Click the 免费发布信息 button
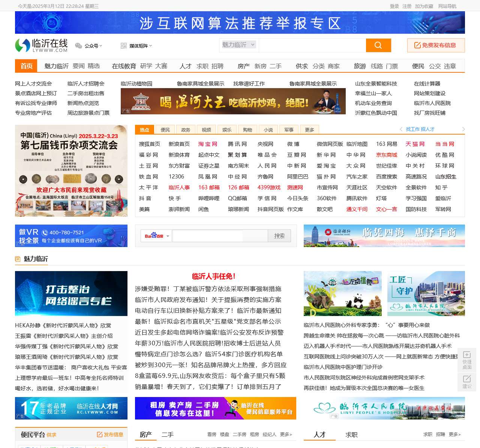Screen dimensions: 480x448 (436, 45)
